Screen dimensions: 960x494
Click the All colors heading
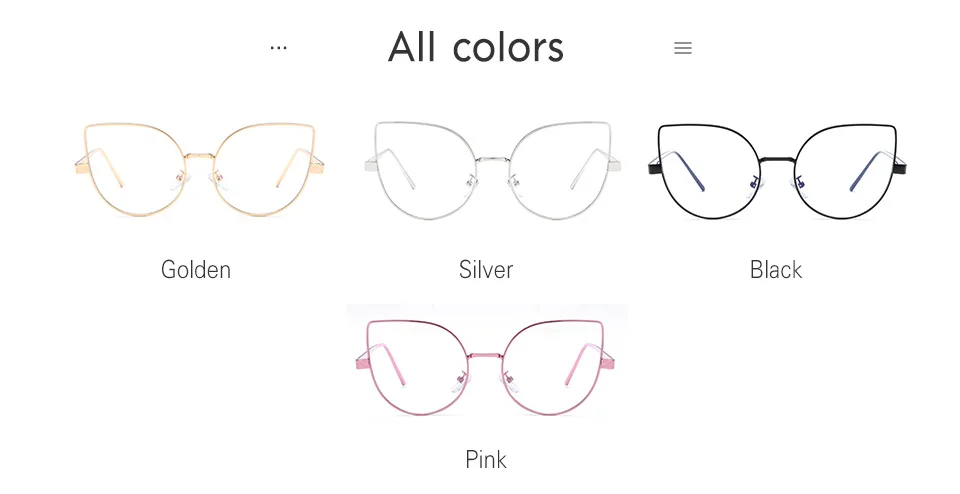pos(476,47)
